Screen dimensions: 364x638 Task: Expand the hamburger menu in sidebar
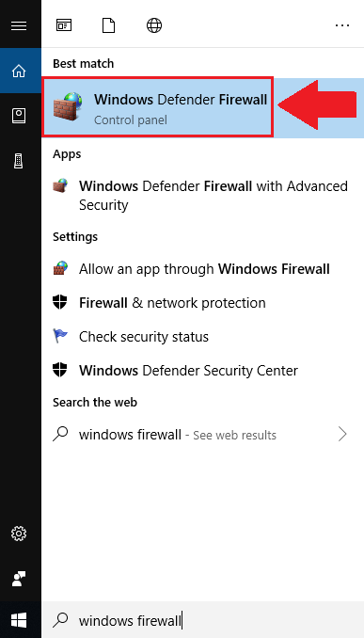pyautogui.click(x=19, y=25)
